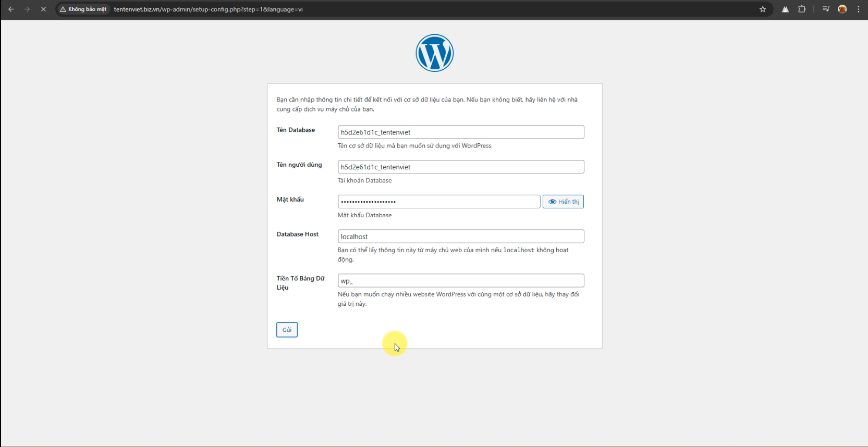
Task: Click the browser forward arrow
Action: pos(27,9)
